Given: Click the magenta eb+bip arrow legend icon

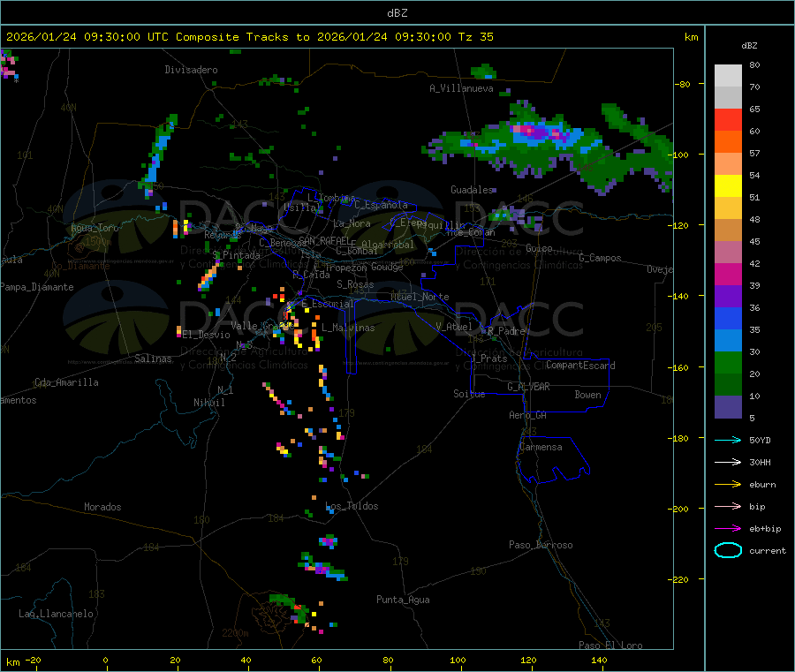Looking at the screenshot, I should click(728, 529).
